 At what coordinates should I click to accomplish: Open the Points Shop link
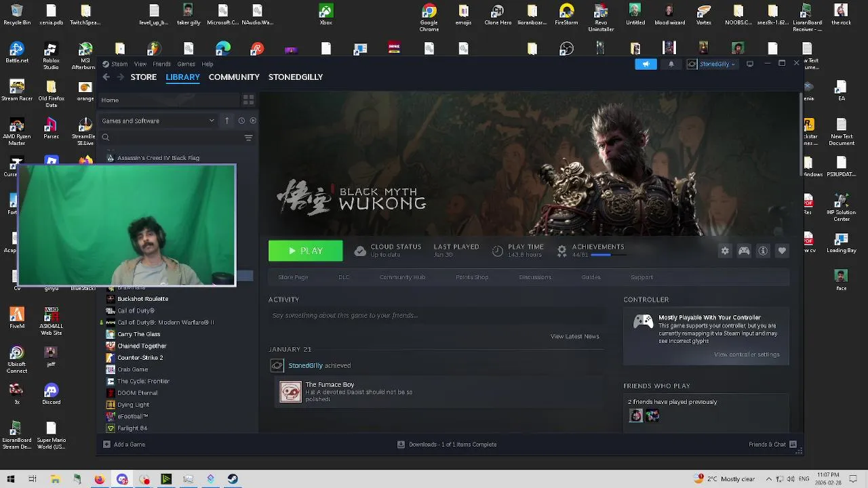[x=472, y=277]
